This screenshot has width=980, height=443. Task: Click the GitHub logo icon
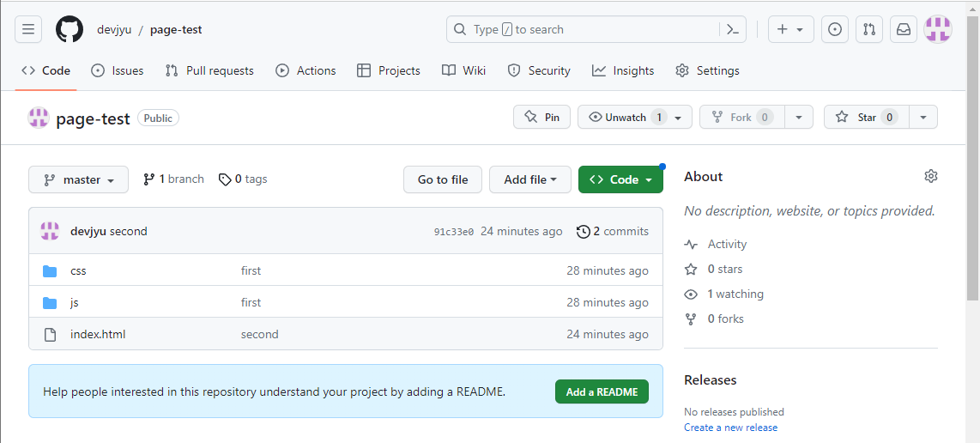tap(70, 29)
